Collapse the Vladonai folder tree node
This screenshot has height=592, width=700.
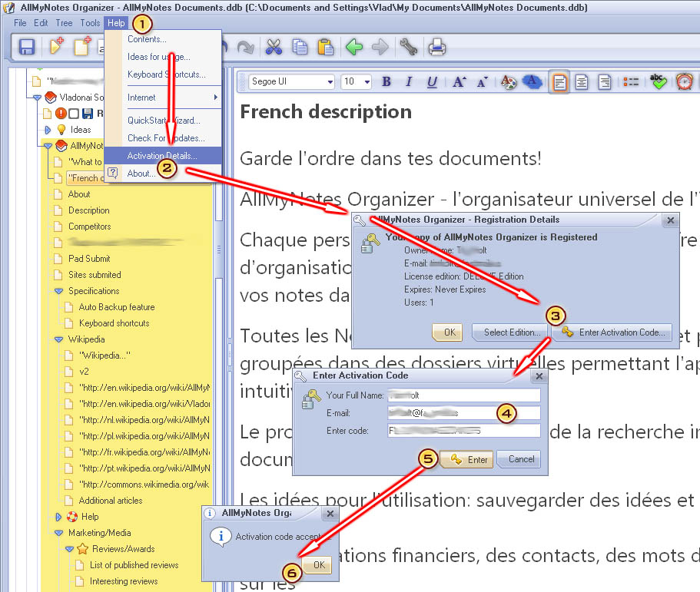37,98
